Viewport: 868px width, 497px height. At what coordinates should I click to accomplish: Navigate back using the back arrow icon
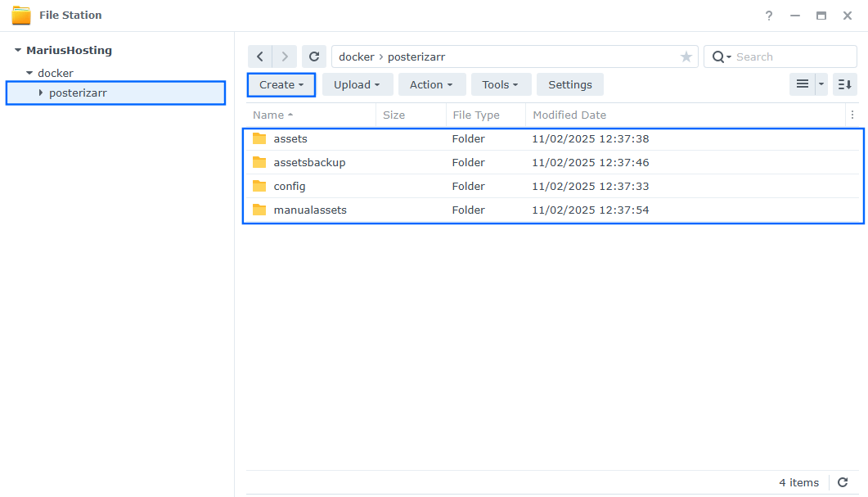[259, 56]
